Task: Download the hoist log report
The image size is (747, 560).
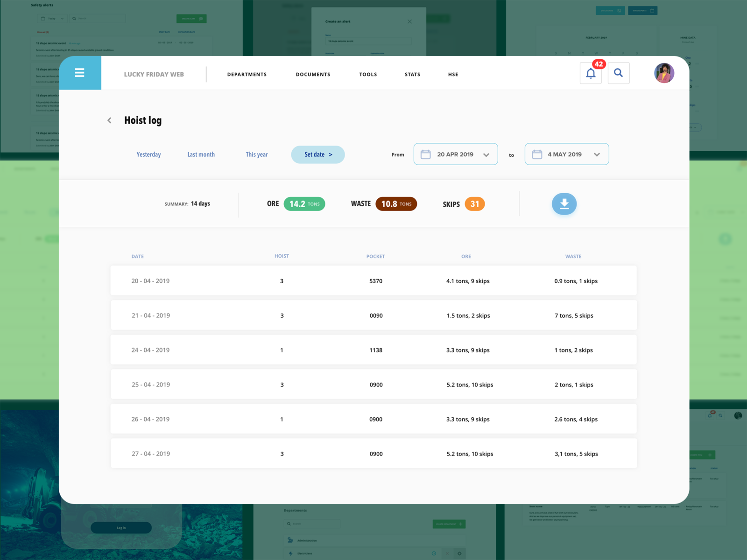Action: coord(564,204)
